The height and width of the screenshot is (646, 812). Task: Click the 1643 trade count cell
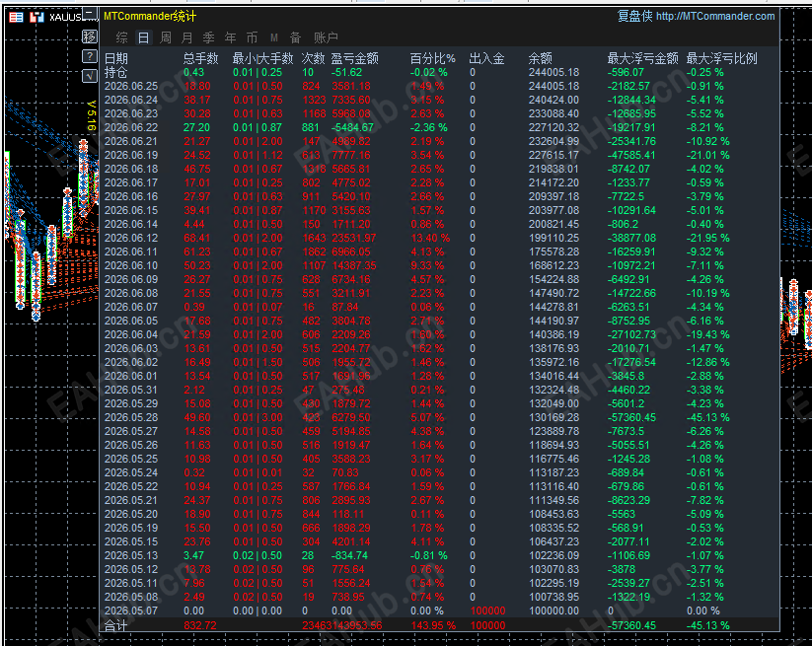(315, 238)
